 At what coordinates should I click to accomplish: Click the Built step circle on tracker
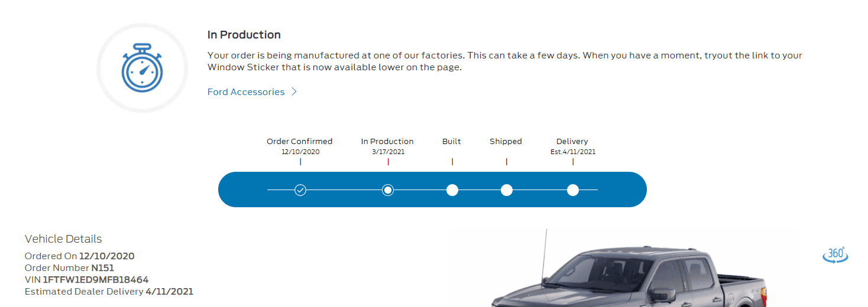(452, 190)
